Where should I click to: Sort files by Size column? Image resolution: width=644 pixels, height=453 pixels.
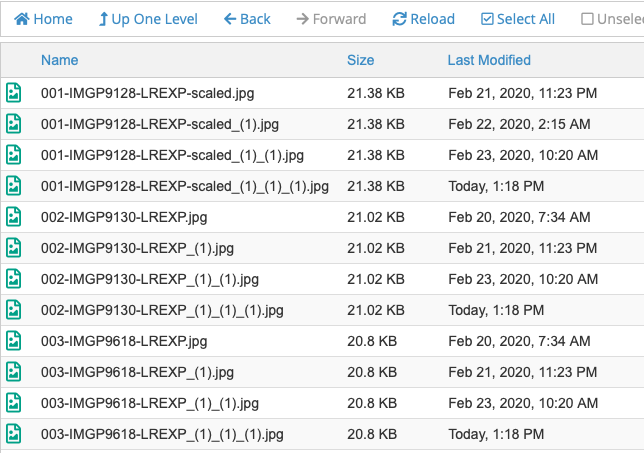tap(360, 61)
